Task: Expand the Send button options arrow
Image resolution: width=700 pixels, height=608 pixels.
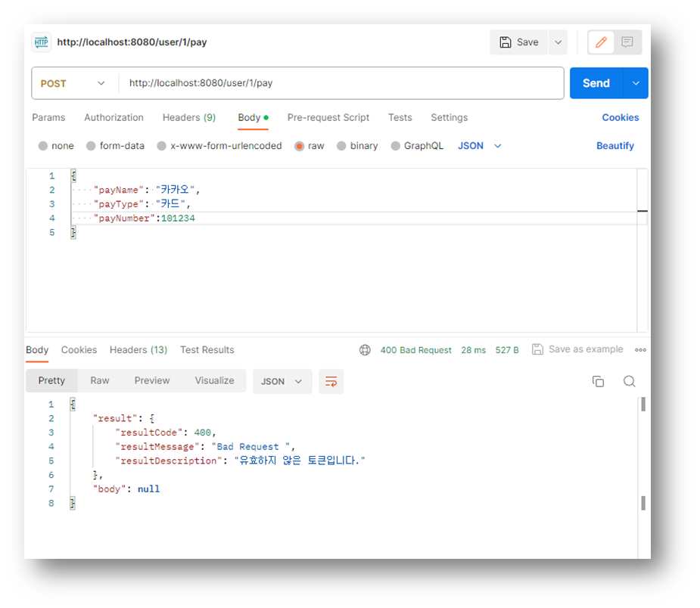Action: point(636,83)
